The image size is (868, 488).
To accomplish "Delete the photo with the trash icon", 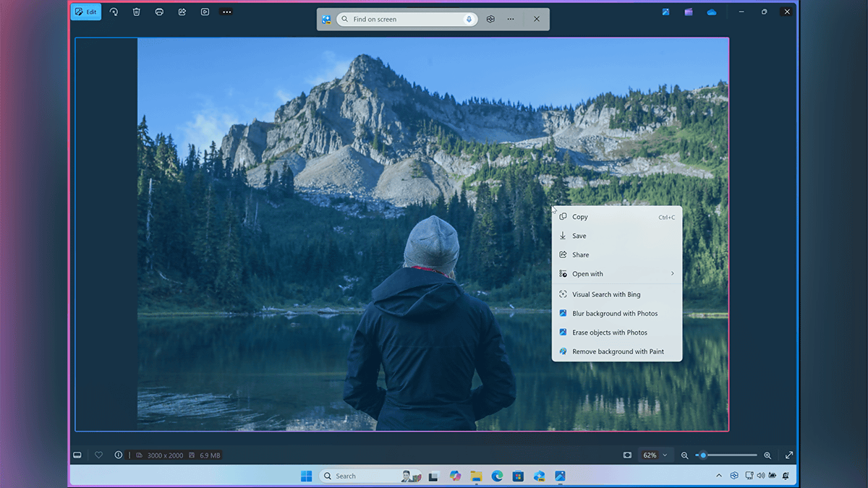I will [x=137, y=12].
